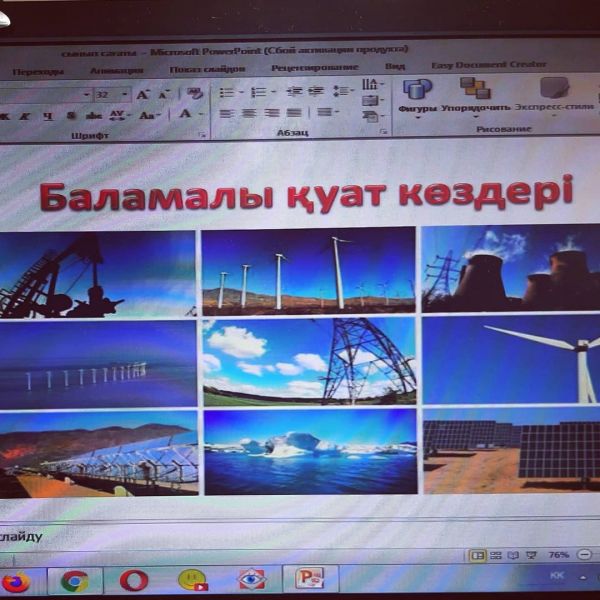
Task: Toggle underline (Ч) formatting
Action: [47, 116]
